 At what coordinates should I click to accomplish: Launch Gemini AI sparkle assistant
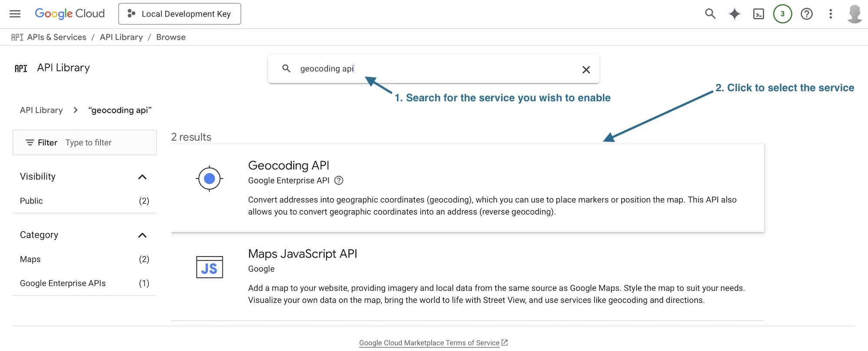point(734,14)
